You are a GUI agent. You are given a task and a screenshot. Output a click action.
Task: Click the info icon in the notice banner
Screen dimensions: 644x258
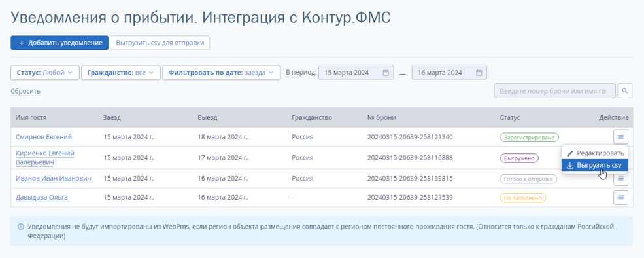tap(20, 227)
